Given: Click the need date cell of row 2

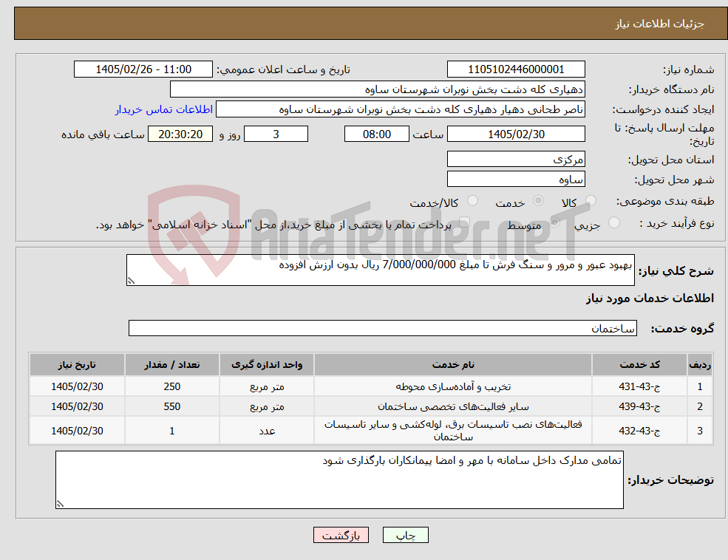Looking at the screenshot, I should (77, 406).
